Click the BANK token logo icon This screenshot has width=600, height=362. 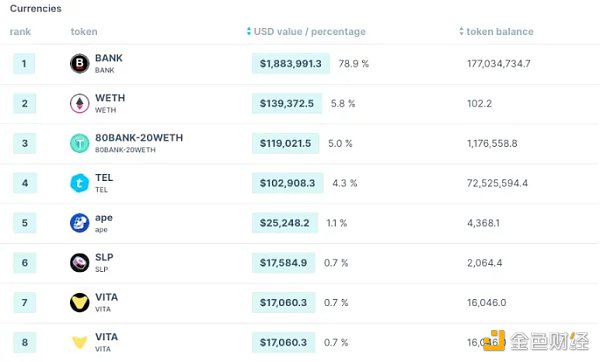pyautogui.click(x=80, y=64)
